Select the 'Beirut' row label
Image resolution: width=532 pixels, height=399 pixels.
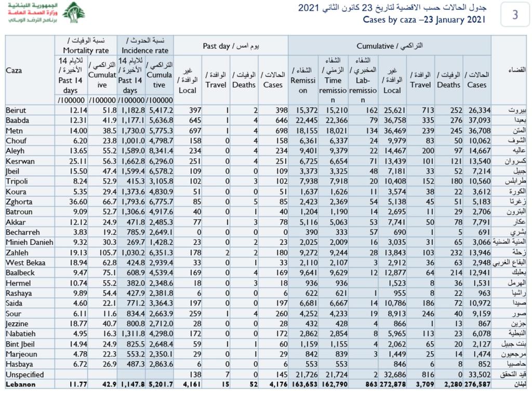point(16,110)
